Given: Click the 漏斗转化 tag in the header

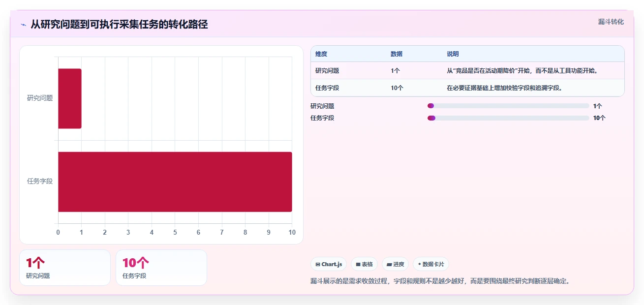Looking at the screenshot, I should pos(611,22).
